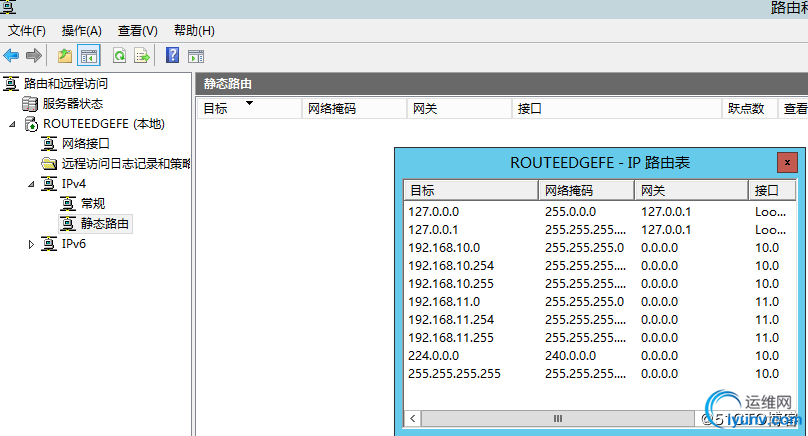Click the sort arrow on the 目标 column
Screen dimensions: 808x436
click(249, 103)
